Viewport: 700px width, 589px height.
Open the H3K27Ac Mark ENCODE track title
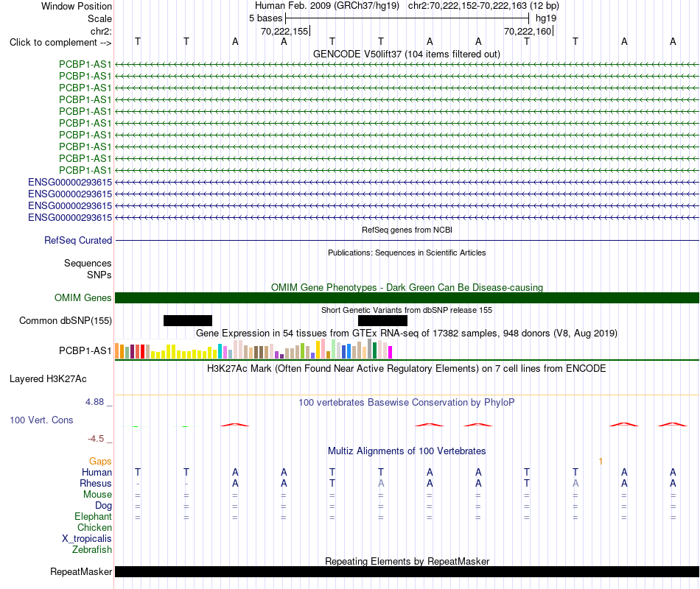click(407, 369)
